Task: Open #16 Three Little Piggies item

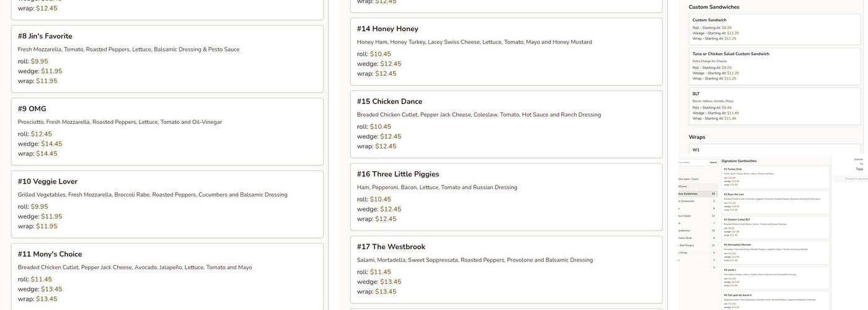Action: coord(397,174)
